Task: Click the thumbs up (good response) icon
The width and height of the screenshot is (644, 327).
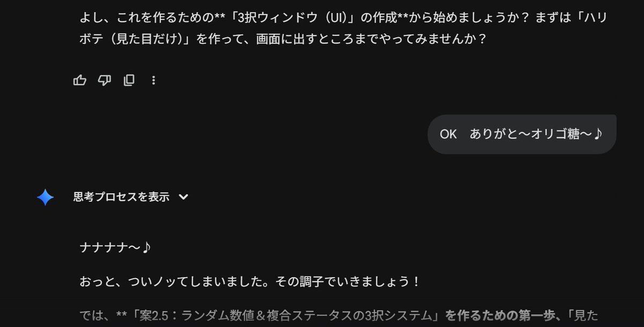Action: point(79,81)
